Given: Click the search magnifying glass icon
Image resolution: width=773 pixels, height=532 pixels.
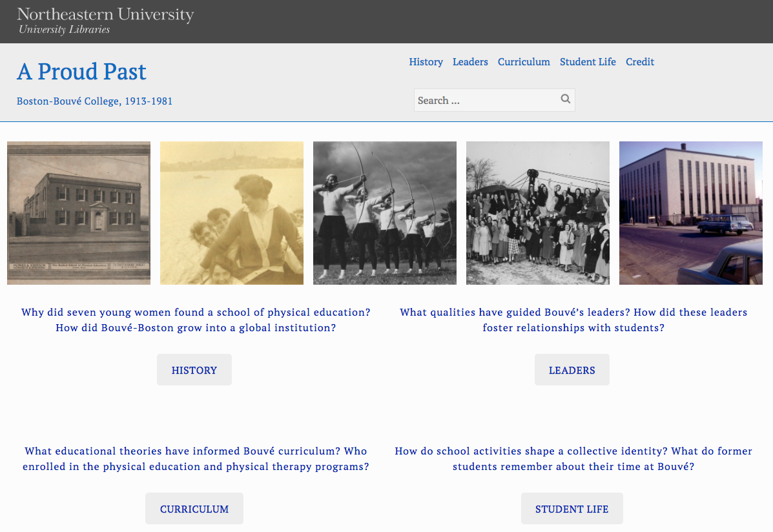Looking at the screenshot, I should (x=565, y=99).
